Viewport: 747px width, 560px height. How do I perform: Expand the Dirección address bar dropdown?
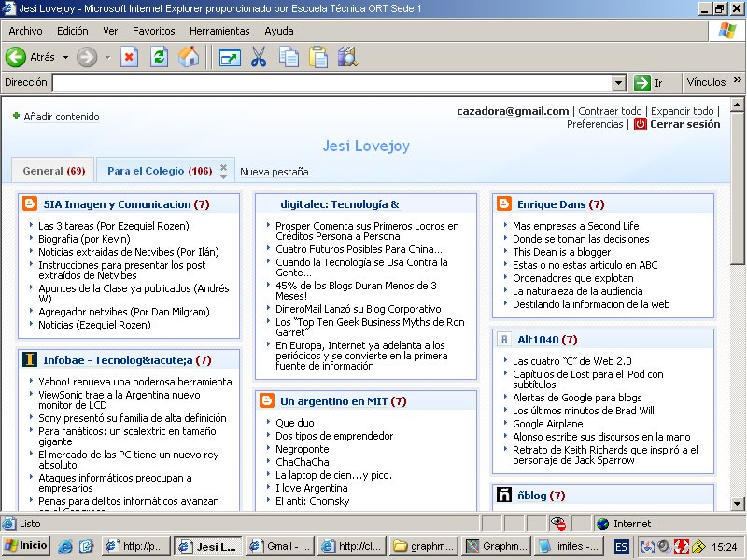(618, 83)
